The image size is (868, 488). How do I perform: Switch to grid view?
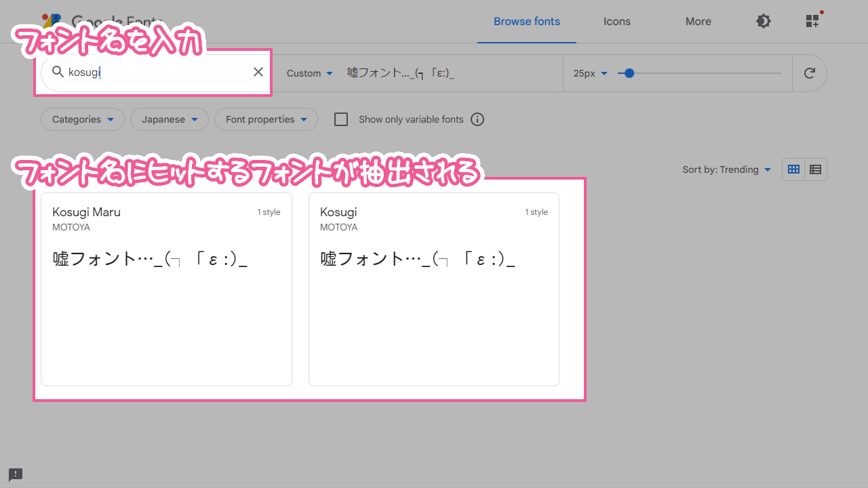click(793, 169)
